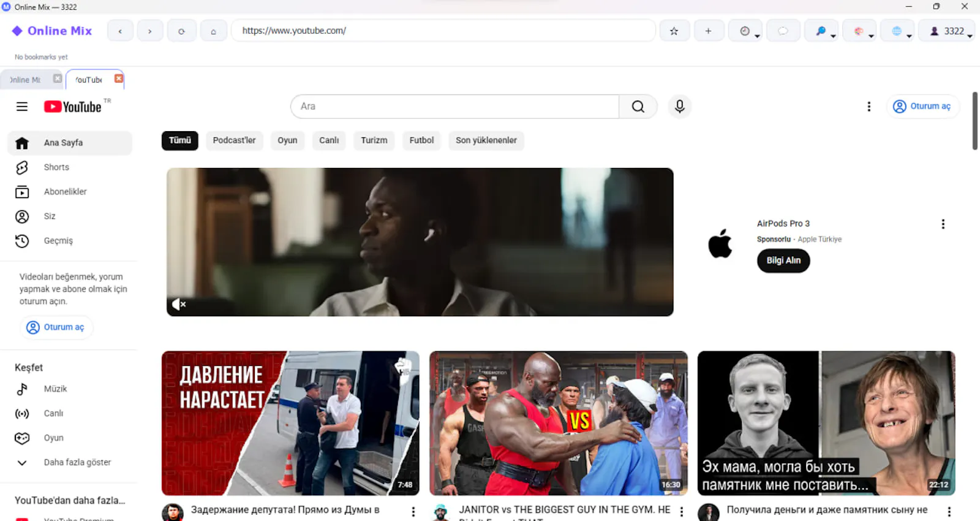Open the globe dropdown in the toolbar
980x521 pixels.
(x=897, y=31)
